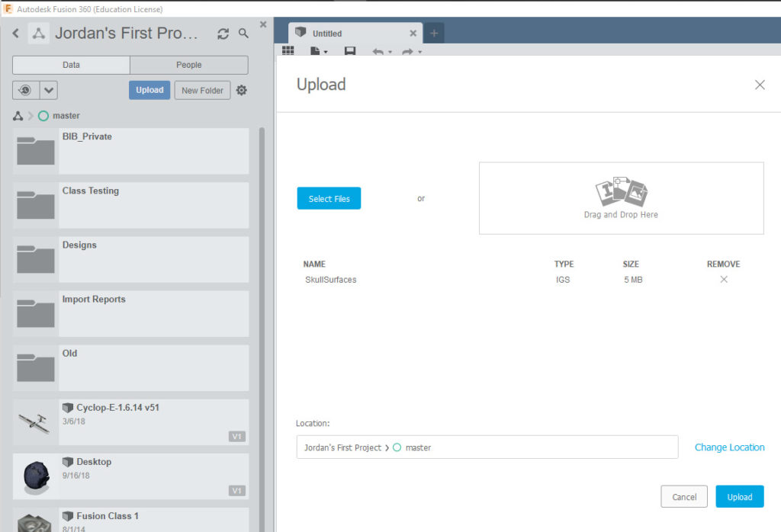
Task: Refresh the data panel
Action: click(223, 34)
